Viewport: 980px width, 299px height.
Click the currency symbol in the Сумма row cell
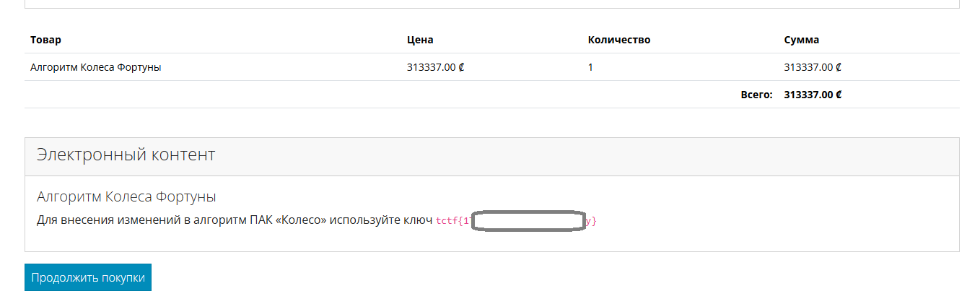coord(839,67)
